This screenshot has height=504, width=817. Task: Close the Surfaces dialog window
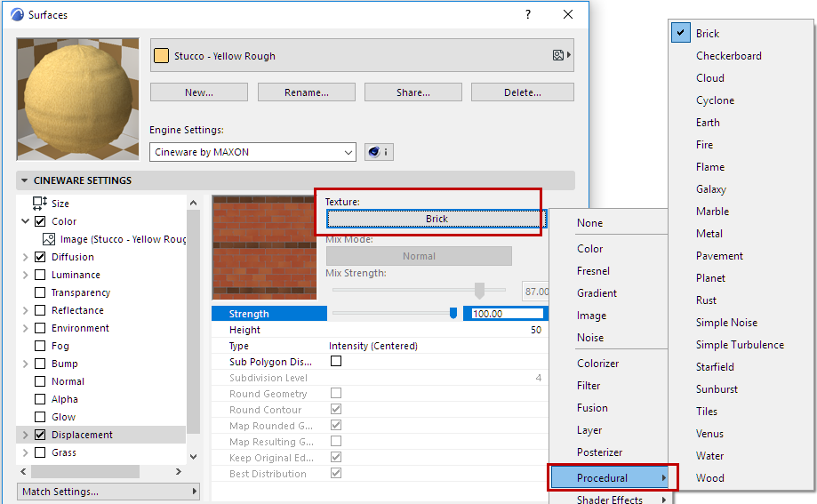[568, 14]
